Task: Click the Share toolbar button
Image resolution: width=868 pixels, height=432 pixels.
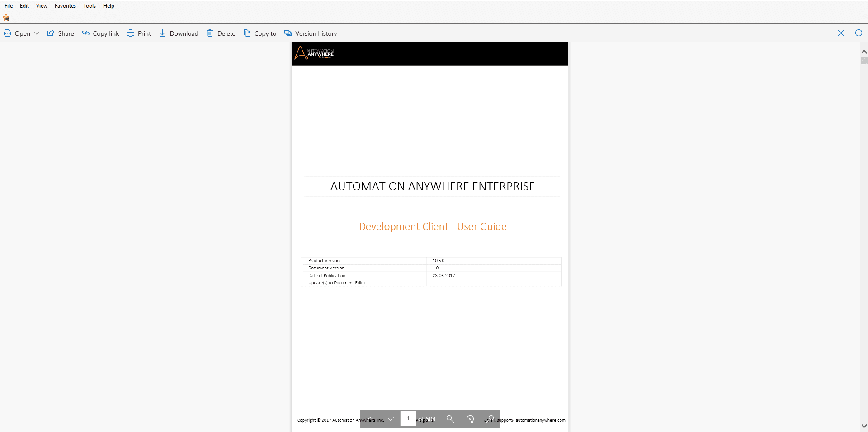Action: [x=61, y=33]
